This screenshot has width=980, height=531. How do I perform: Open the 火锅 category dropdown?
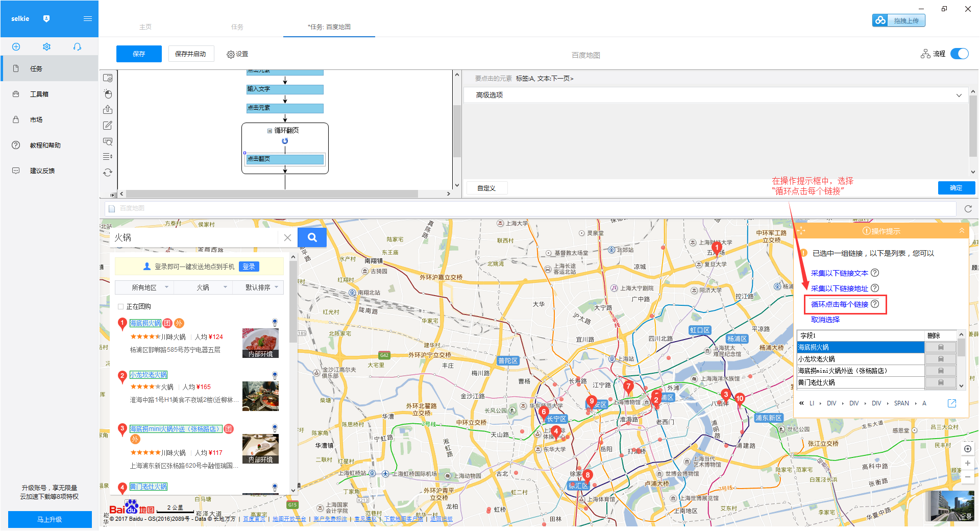pos(203,287)
